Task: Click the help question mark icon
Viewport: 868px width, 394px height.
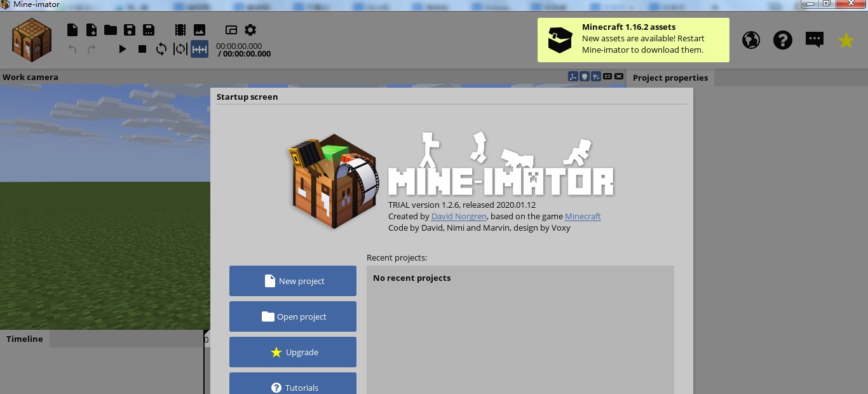Action: click(783, 40)
